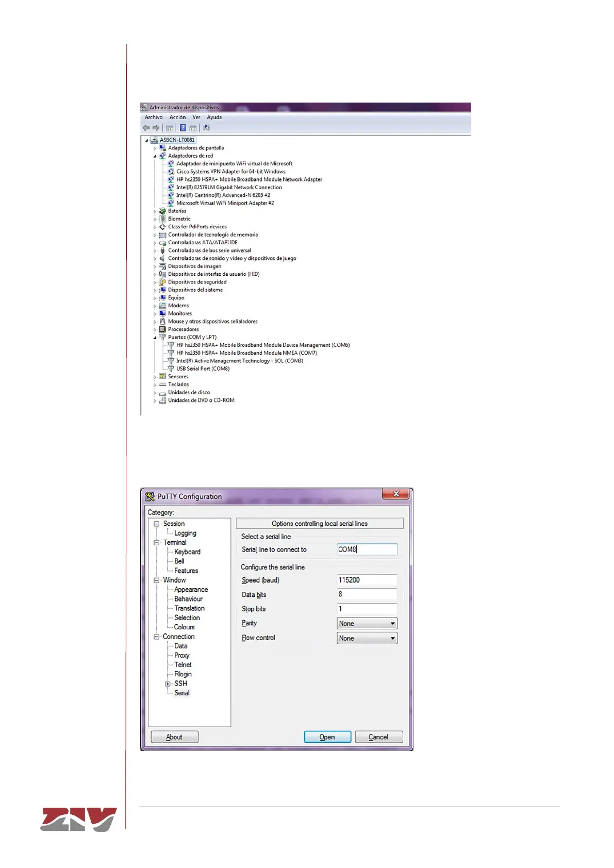The width and height of the screenshot is (614, 868).
Task: Collapse the Adaptadores de red node
Action: [x=155, y=156]
